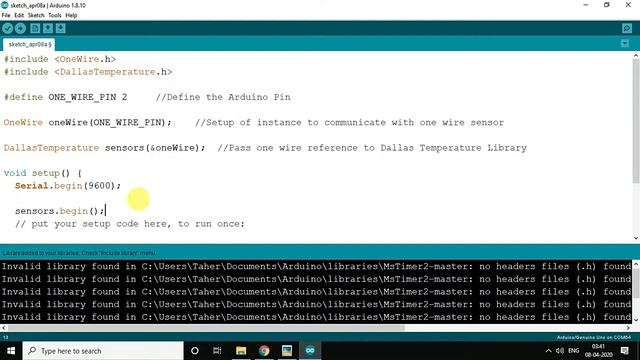Image resolution: width=640 pixels, height=360 pixels.
Task: Click '#define ONE_WIRE_PIN 2' text
Action: coord(65,97)
